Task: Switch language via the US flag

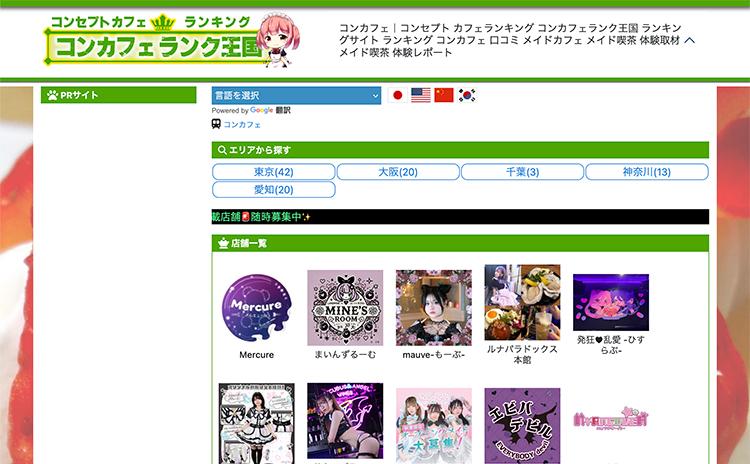Action: tap(420, 95)
